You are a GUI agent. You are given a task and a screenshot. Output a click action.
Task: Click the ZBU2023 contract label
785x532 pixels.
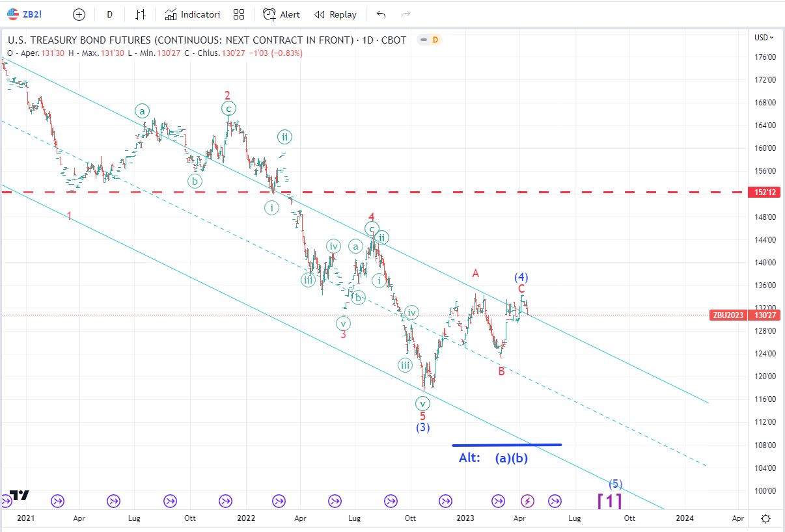click(727, 315)
